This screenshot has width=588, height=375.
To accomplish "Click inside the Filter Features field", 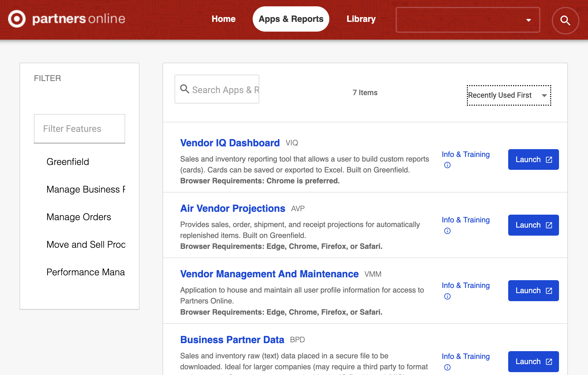I will (x=79, y=128).
